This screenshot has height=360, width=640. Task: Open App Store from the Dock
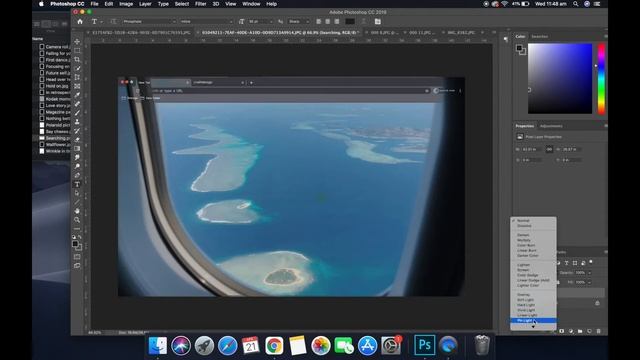click(368, 345)
